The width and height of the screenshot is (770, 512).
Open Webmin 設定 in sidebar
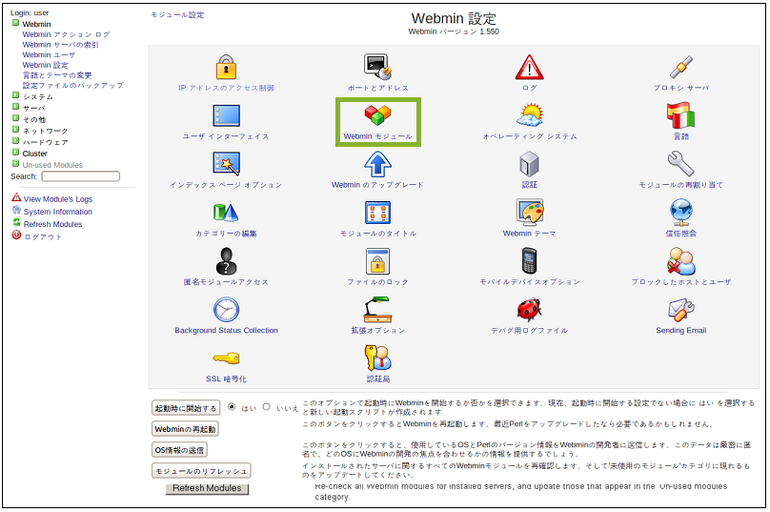(x=45, y=65)
